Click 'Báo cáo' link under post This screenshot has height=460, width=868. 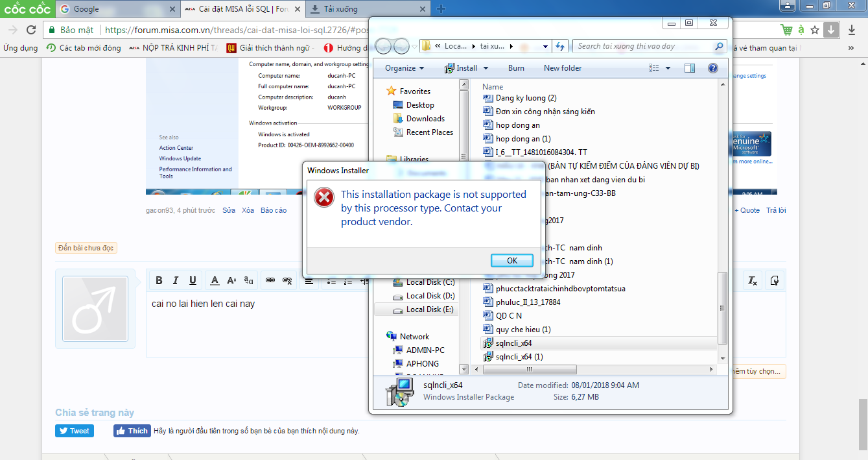274,210
